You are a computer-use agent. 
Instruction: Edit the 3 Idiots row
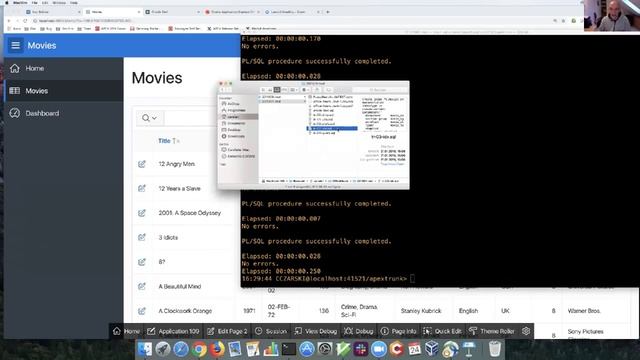point(142,238)
